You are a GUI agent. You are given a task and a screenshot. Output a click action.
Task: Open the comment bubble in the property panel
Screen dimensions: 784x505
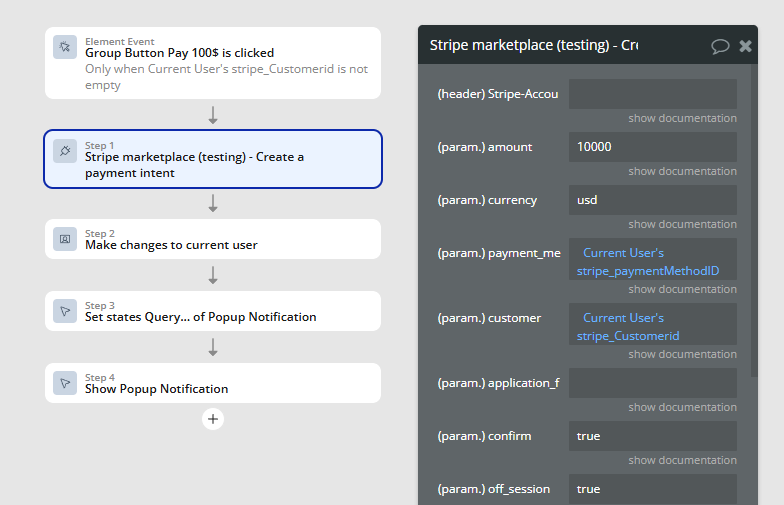click(x=720, y=46)
